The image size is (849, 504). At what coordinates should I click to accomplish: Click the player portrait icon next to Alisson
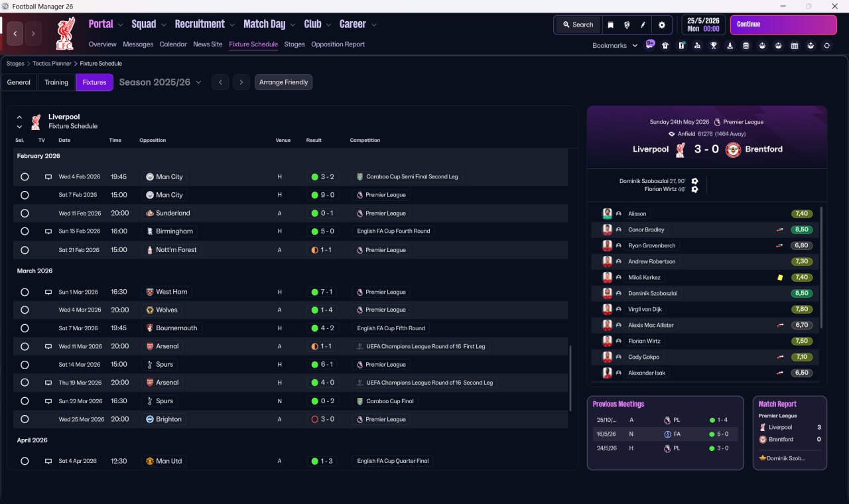tap(607, 214)
